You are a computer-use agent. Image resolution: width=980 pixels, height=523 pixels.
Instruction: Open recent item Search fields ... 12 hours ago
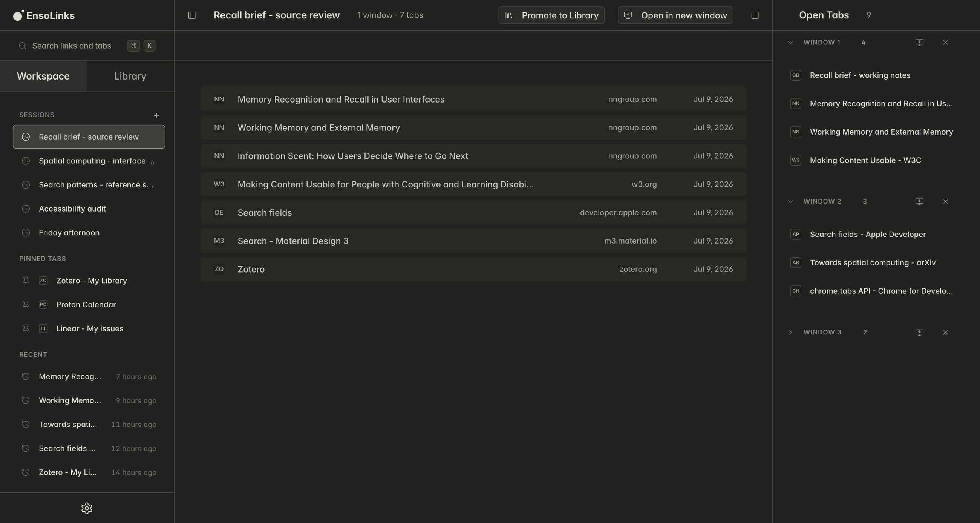coord(89,448)
